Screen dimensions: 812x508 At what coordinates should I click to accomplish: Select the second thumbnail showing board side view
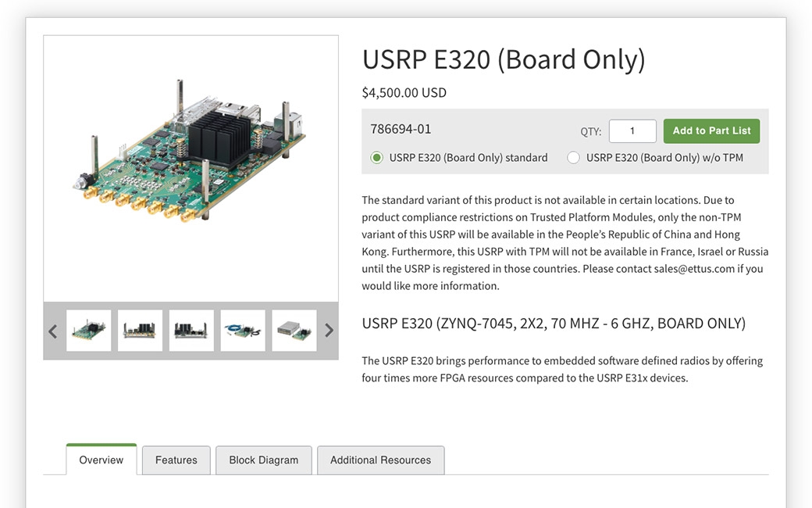[x=140, y=331]
